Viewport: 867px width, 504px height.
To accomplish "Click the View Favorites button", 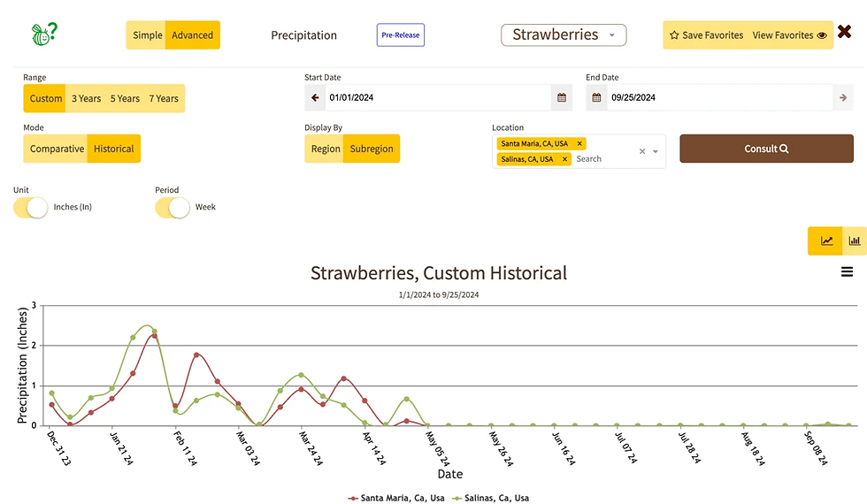I will pyautogui.click(x=789, y=35).
